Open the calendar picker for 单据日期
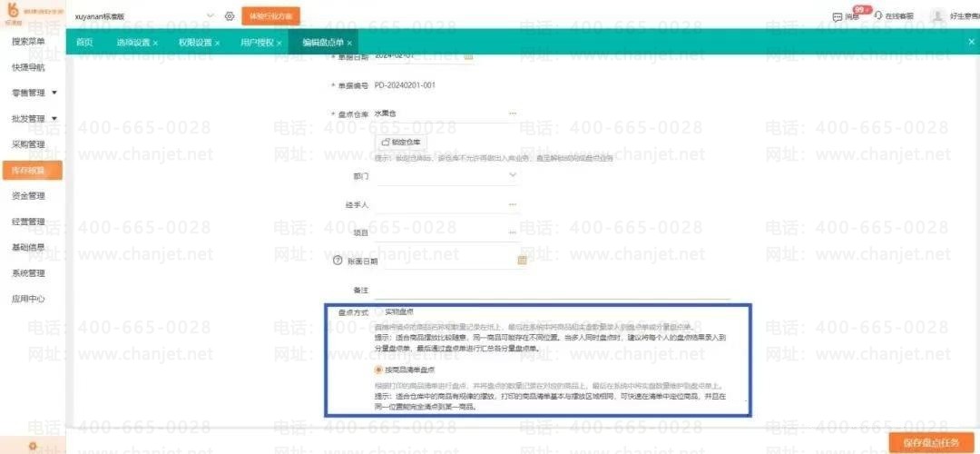 pyautogui.click(x=469, y=55)
